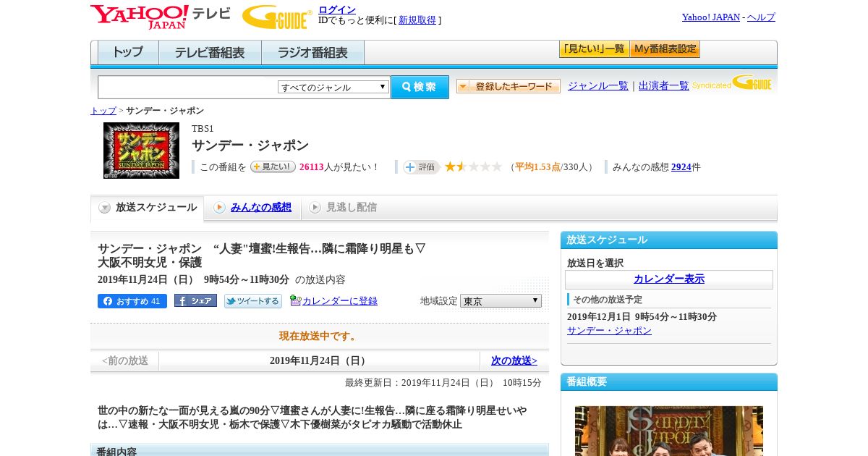The height and width of the screenshot is (456, 868).
Task: Click the Facebook シェア button
Action: point(195,301)
